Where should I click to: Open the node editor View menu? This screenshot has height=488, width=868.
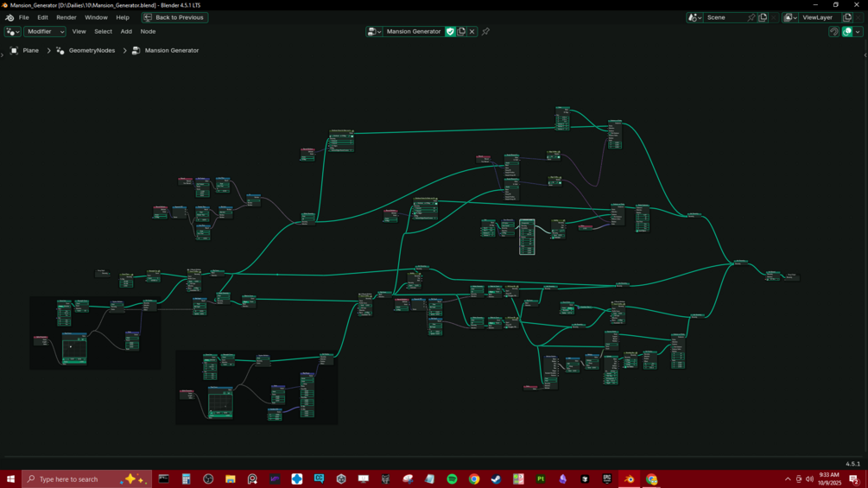(79, 32)
